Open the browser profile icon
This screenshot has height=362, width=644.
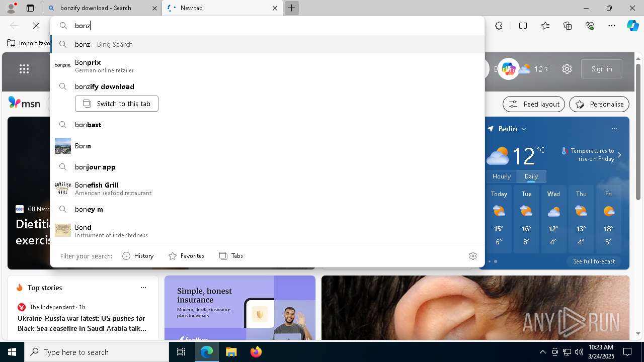11,8
